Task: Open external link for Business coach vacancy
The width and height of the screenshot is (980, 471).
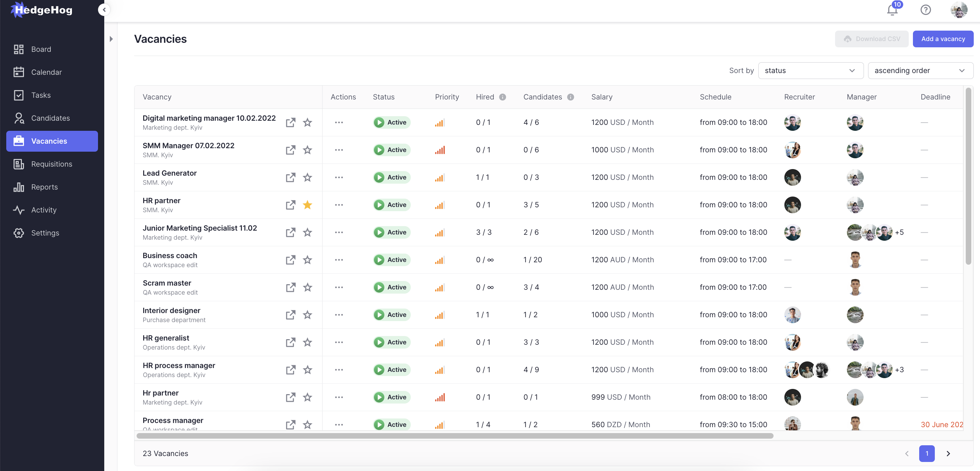Action: pyautogui.click(x=290, y=260)
